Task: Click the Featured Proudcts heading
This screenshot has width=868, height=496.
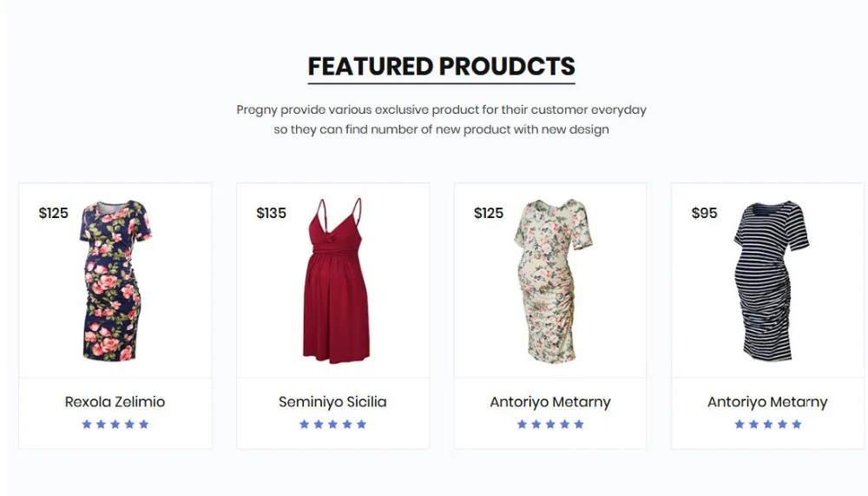Action: [441, 67]
